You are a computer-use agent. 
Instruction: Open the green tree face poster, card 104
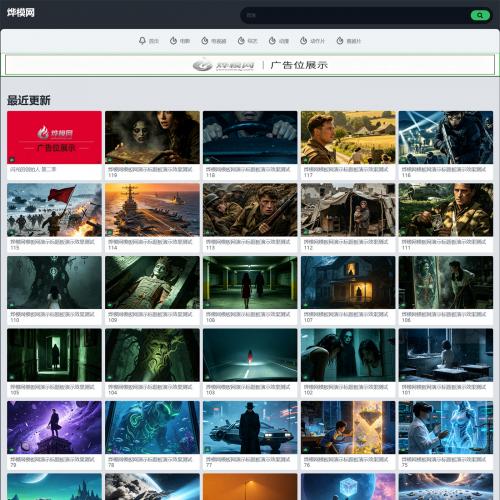coord(152,355)
